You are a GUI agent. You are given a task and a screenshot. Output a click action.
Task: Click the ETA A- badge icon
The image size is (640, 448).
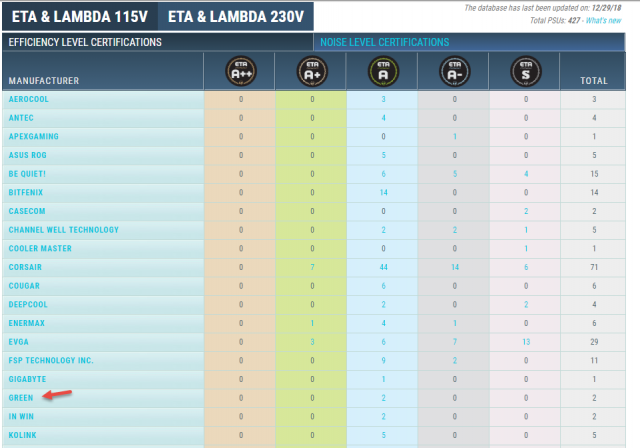454,69
